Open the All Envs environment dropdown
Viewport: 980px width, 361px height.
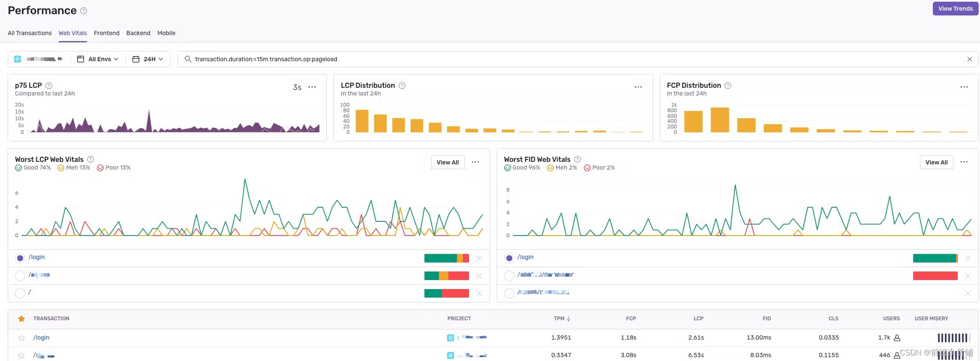click(x=98, y=59)
